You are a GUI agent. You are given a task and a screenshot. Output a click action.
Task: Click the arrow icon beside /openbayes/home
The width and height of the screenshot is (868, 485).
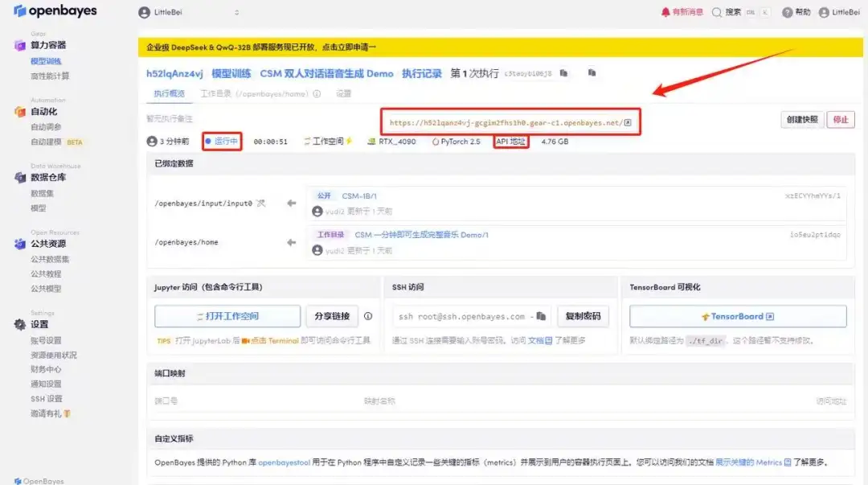(x=291, y=242)
